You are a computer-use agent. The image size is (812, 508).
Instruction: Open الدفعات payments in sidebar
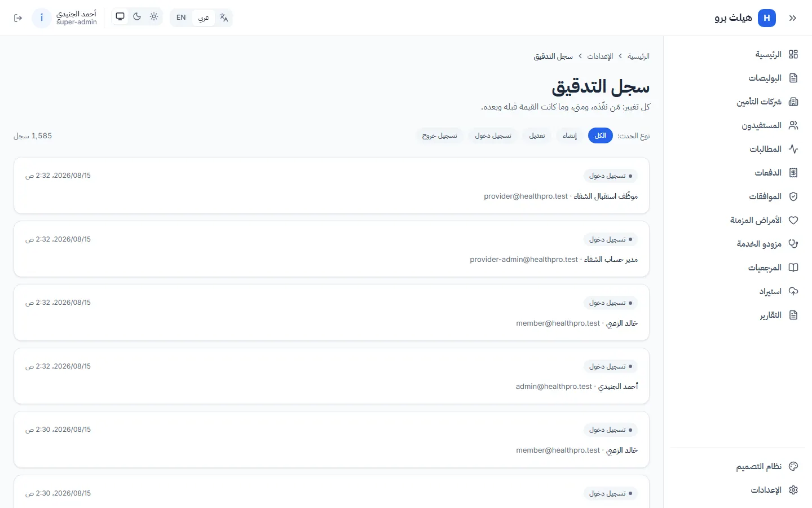point(738,173)
